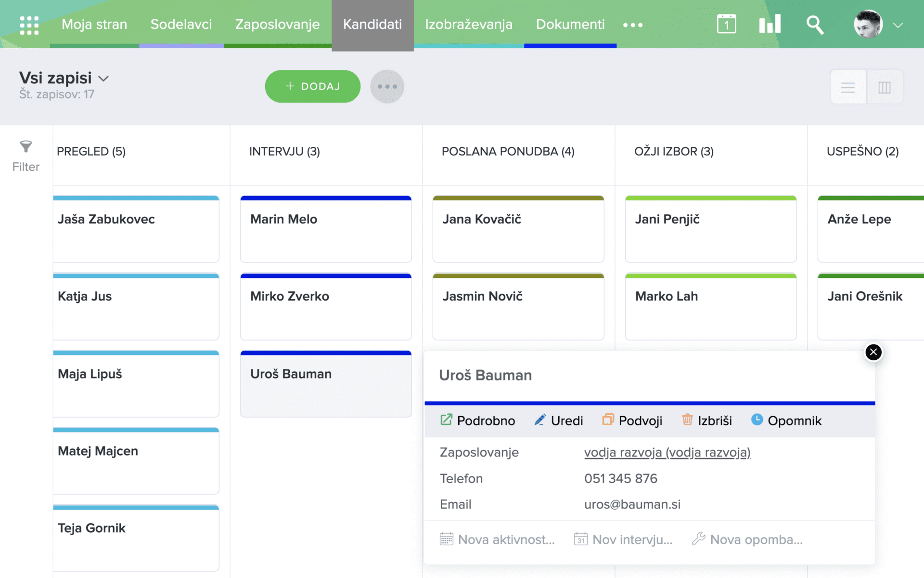The height and width of the screenshot is (578, 924).
Task: Open the Katja Jus card
Action: coord(136,306)
